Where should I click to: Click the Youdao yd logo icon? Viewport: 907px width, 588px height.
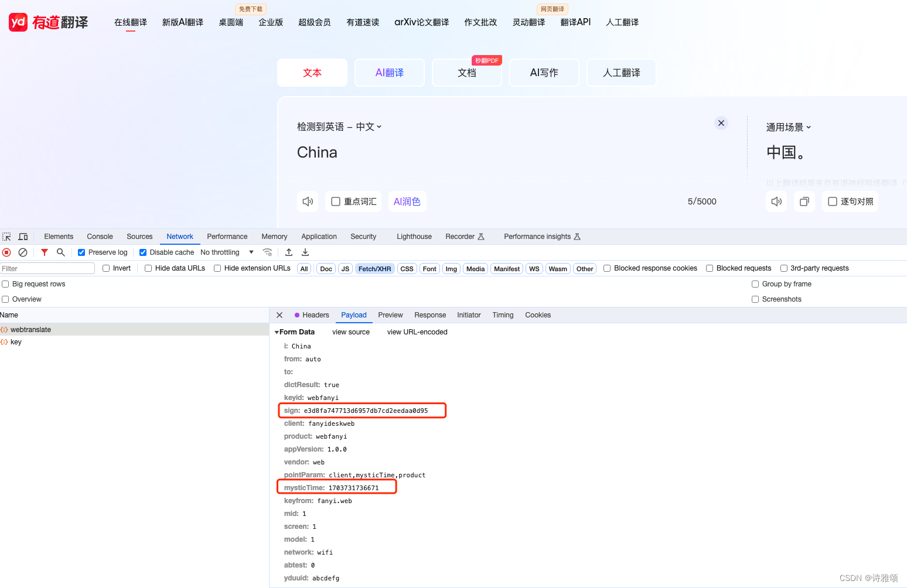tap(18, 22)
